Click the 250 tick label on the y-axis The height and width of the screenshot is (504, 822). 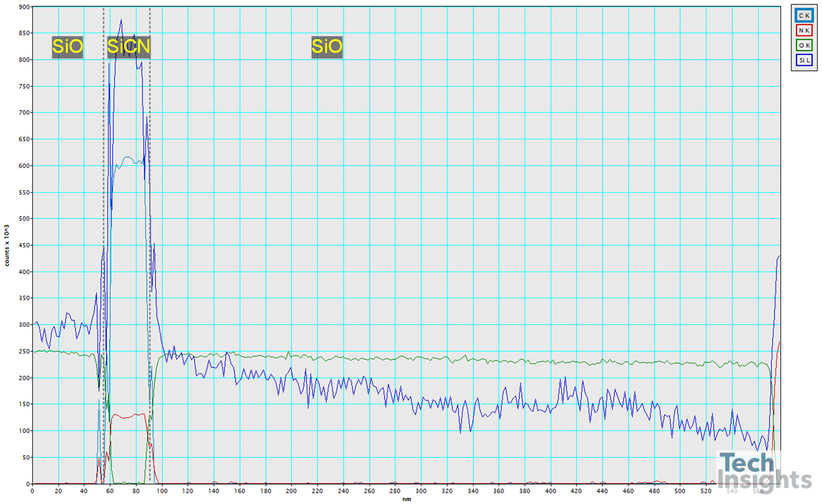pyautogui.click(x=24, y=352)
